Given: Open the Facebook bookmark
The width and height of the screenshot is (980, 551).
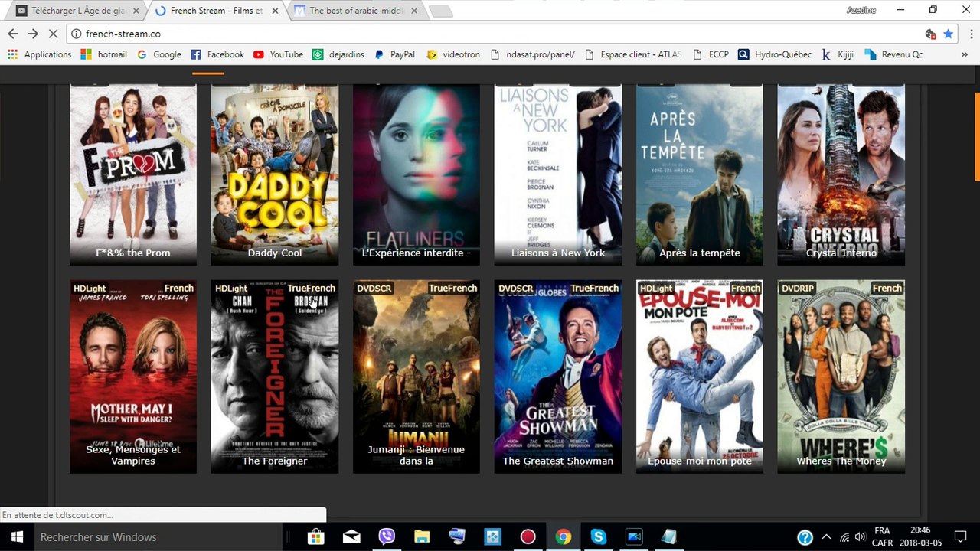Looking at the screenshot, I should coord(217,54).
